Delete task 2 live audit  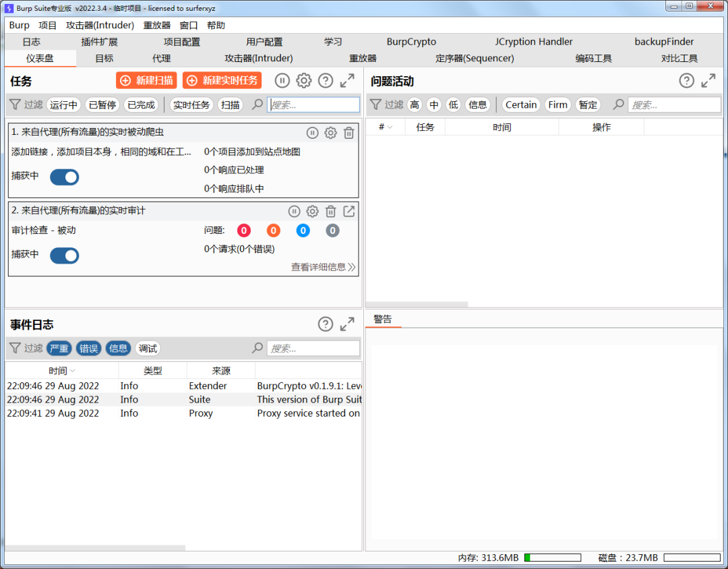(x=330, y=211)
